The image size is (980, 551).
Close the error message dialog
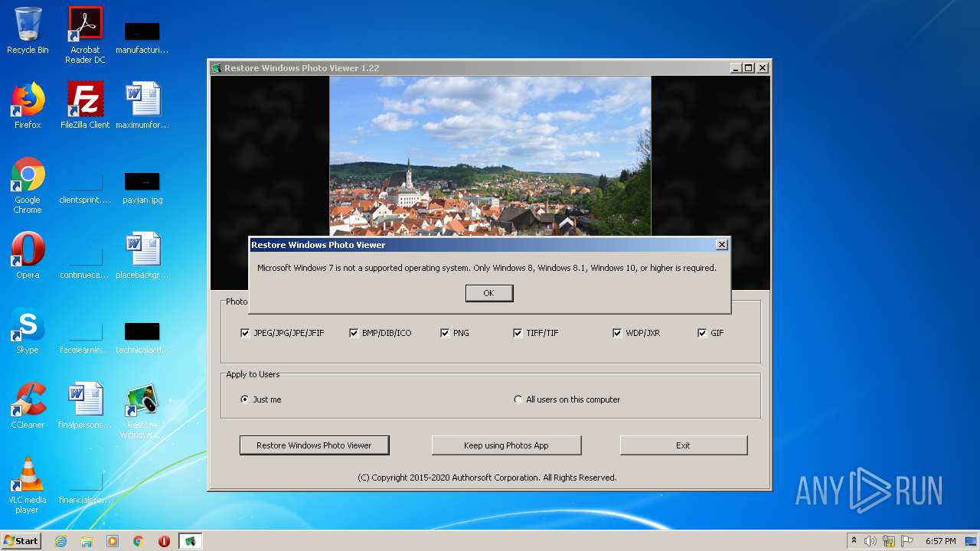pos(721,245)
